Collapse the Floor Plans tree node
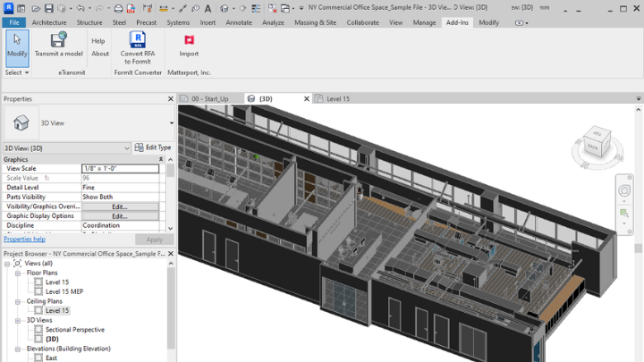Image resolution: width=644 pixels, height=362 pixels. point(19,273)
